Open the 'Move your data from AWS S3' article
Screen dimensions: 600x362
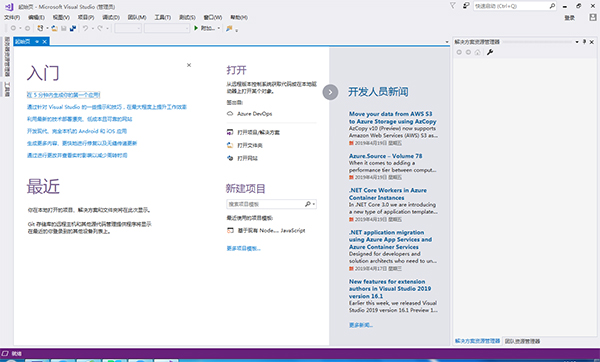pyautogui.click(x=392, y=117)
